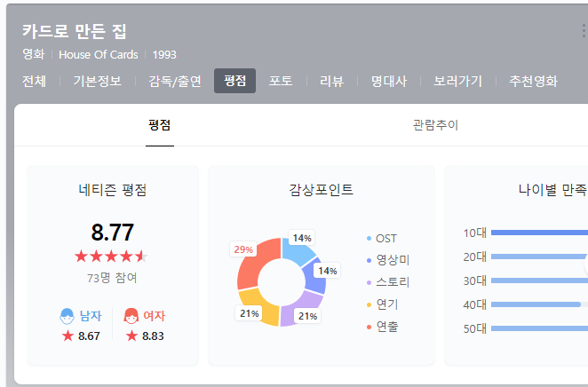Open the 전체 tab

34,81
